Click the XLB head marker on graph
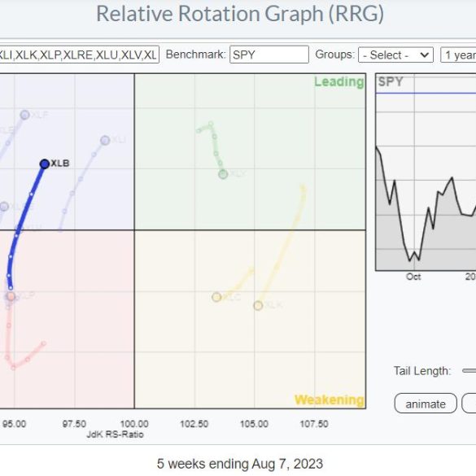Screen dimensions: 476x476 (x=45, y=164)
